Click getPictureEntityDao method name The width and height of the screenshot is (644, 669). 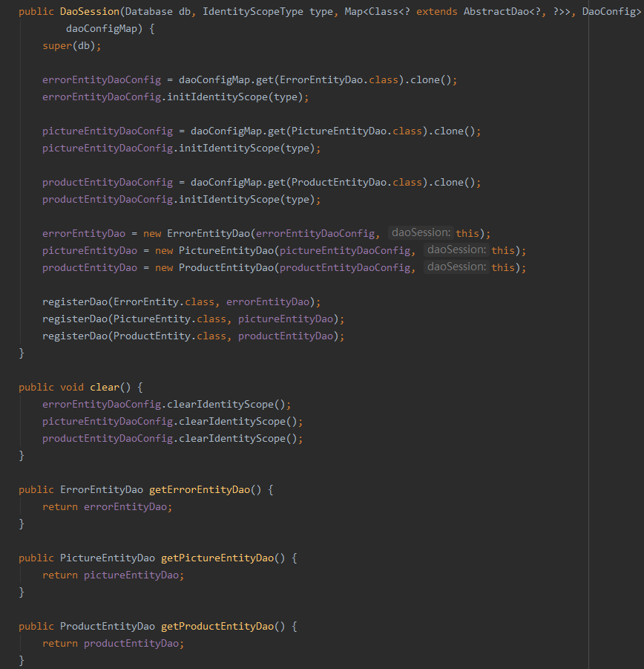[217, 558]
